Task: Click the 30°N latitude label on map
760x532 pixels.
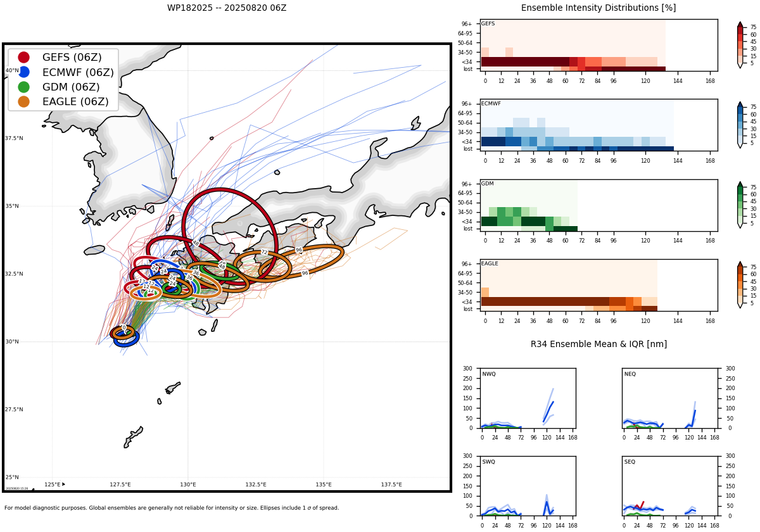Action: (12, 341)
